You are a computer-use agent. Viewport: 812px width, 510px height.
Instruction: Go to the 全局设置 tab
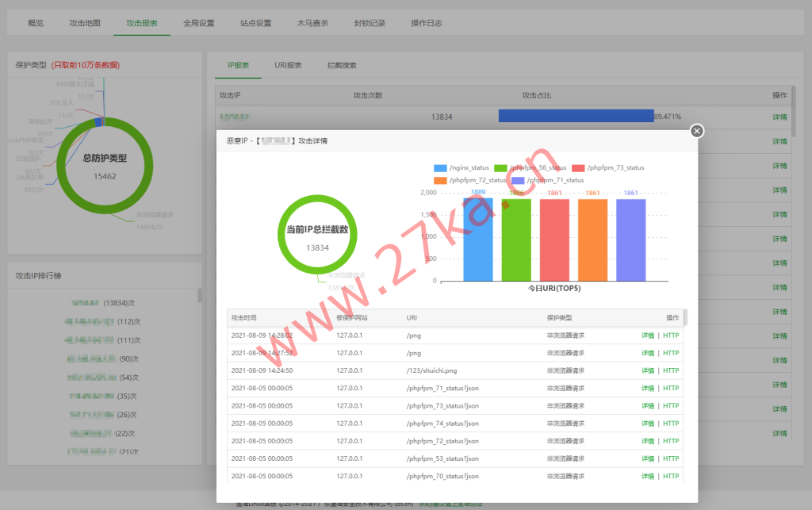point(199,23)
